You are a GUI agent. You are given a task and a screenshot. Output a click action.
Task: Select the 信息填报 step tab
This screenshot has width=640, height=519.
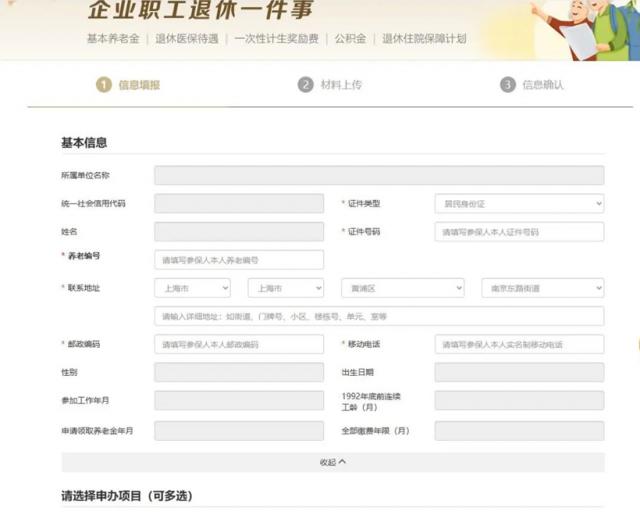(139, 85)
